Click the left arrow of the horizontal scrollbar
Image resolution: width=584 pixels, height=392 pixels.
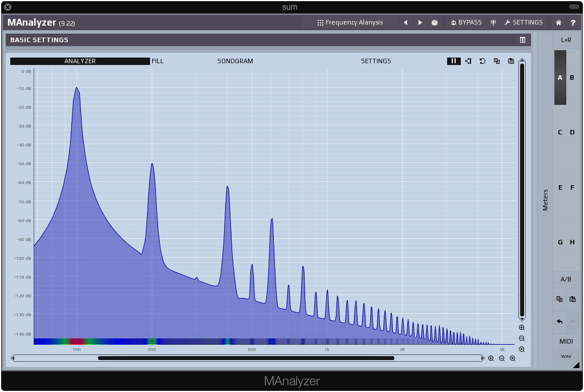pyautogui.click(x=13, y=358)
